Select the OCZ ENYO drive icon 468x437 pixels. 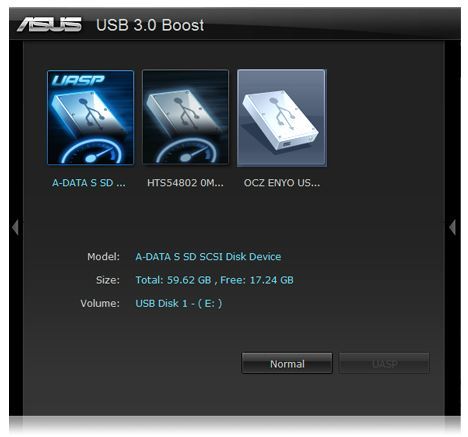point(282,118)
